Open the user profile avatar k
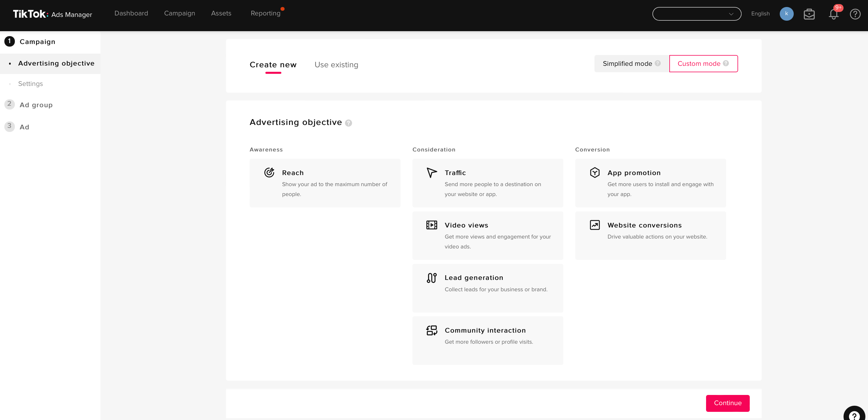The image size is (868, 420). point(786,14)
